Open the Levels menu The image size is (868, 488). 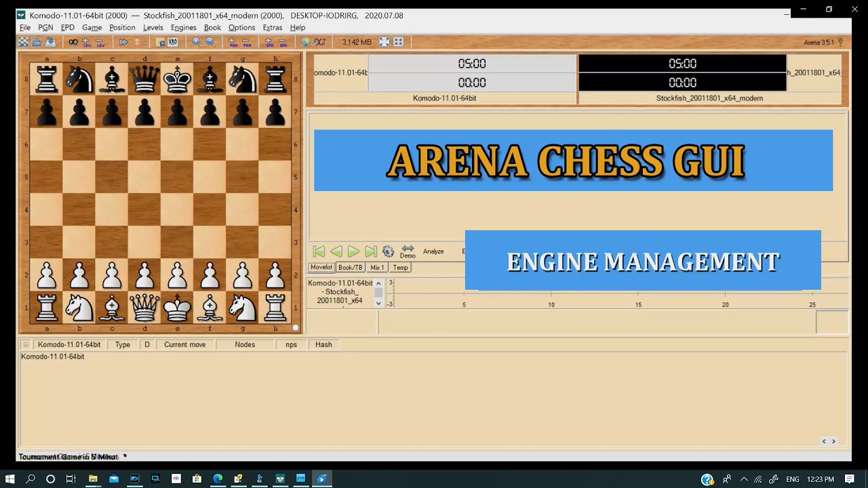pyautogui.click(x=153, y=28)
